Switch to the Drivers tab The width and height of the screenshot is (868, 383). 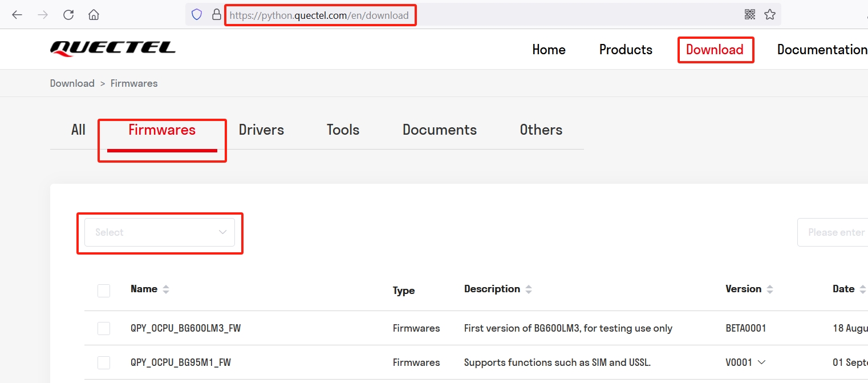click(261, 130)
